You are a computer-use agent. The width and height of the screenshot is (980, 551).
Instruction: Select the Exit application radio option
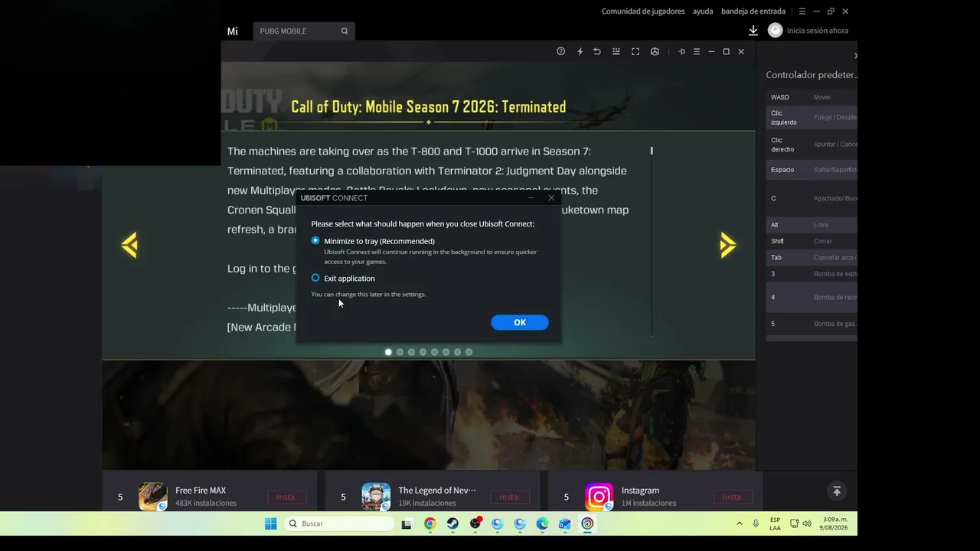[315, 278]
